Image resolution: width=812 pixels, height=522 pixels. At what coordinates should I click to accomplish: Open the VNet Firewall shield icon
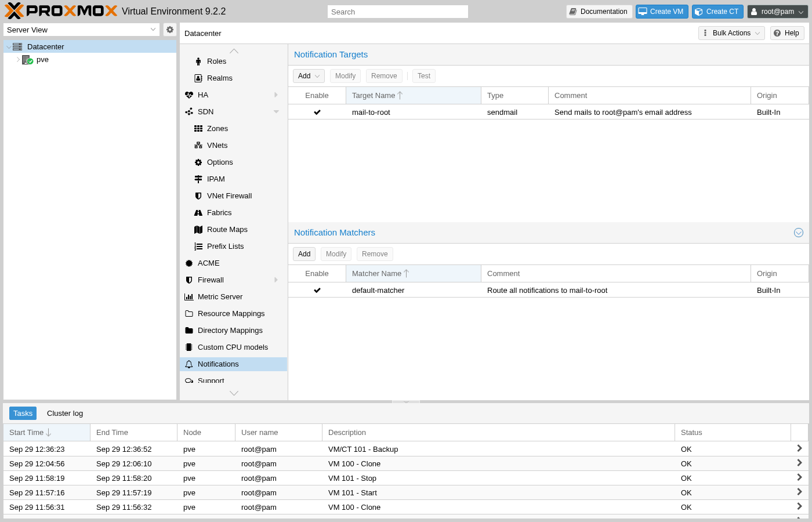[198, 196]
